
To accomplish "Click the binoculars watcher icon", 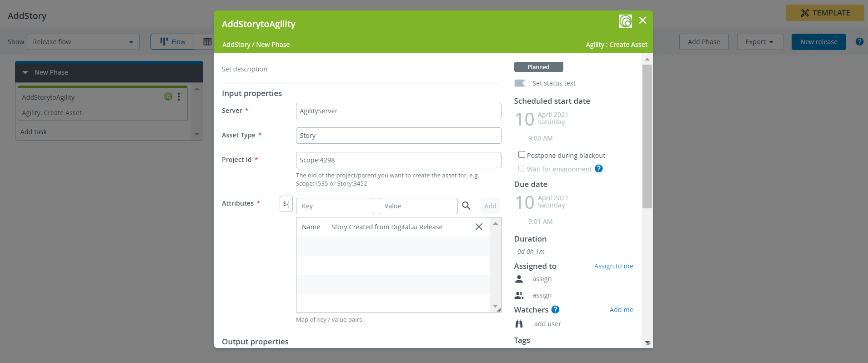I will click(519, 324).
